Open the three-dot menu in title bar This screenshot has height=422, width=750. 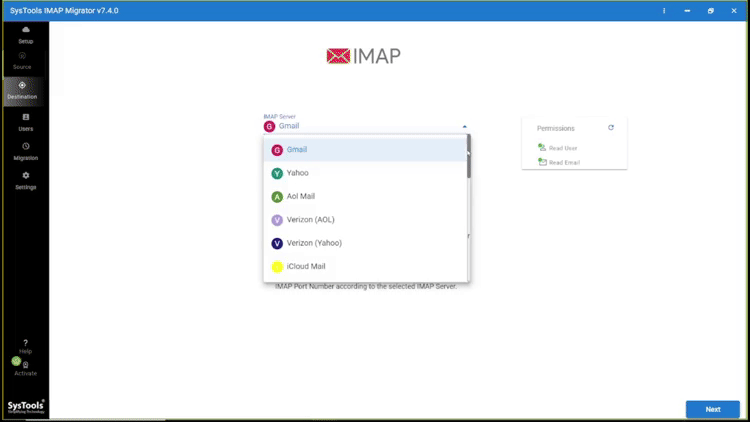pyautogui.click(x=664, y=11)
